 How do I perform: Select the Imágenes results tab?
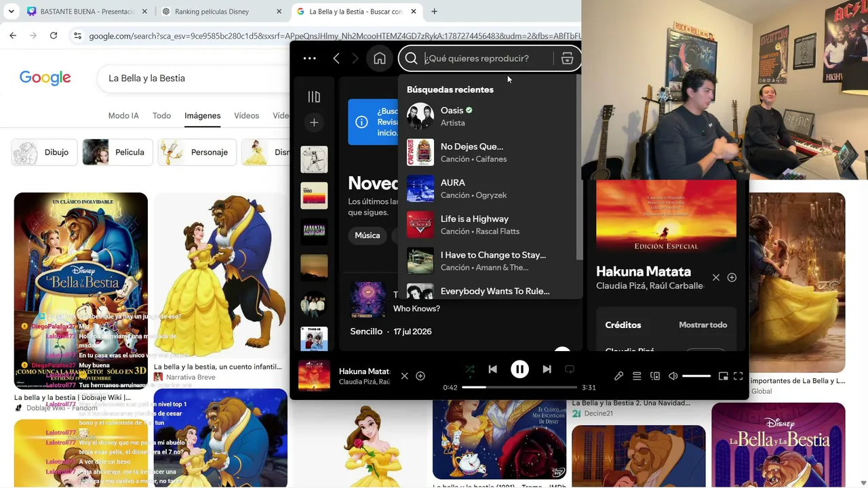[203, 116]
